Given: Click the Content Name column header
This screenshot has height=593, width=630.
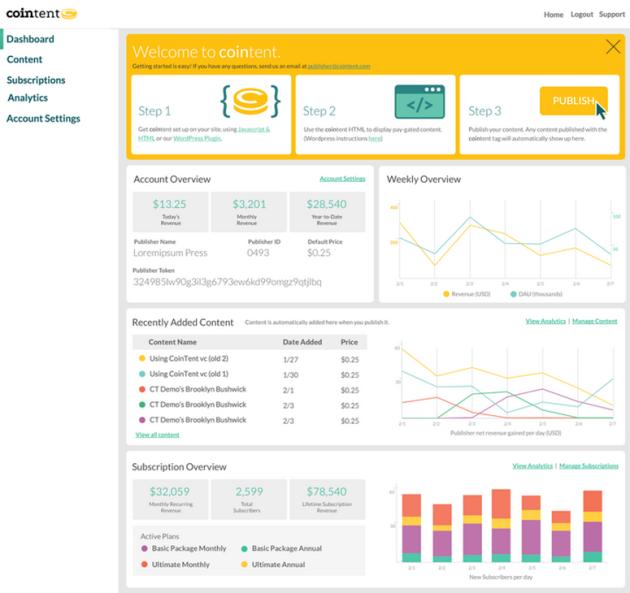Looking at the screenshot, I should coord(172,342).
